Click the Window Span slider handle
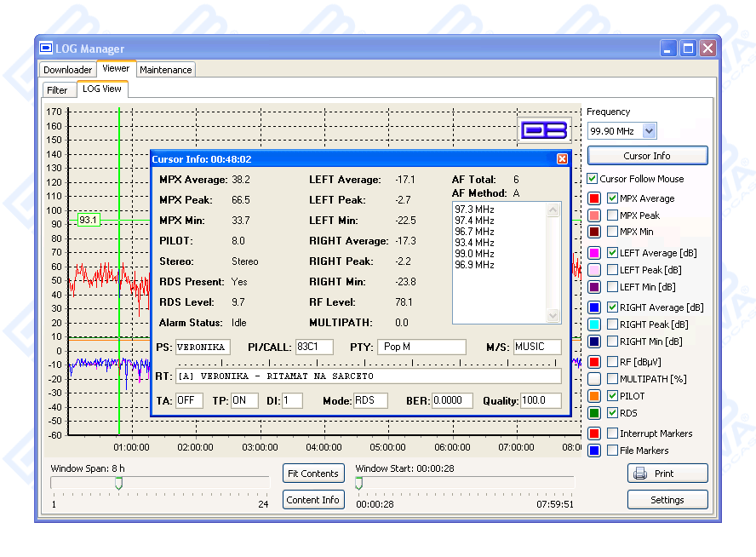The image size is (756, 557). point(119,483)
